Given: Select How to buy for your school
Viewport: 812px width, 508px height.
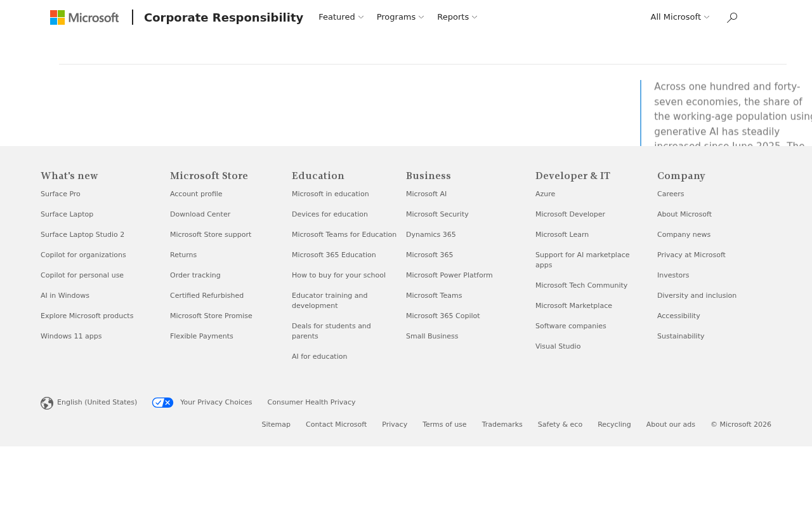Looking at the screenshot, I should [x=339, y=276].
